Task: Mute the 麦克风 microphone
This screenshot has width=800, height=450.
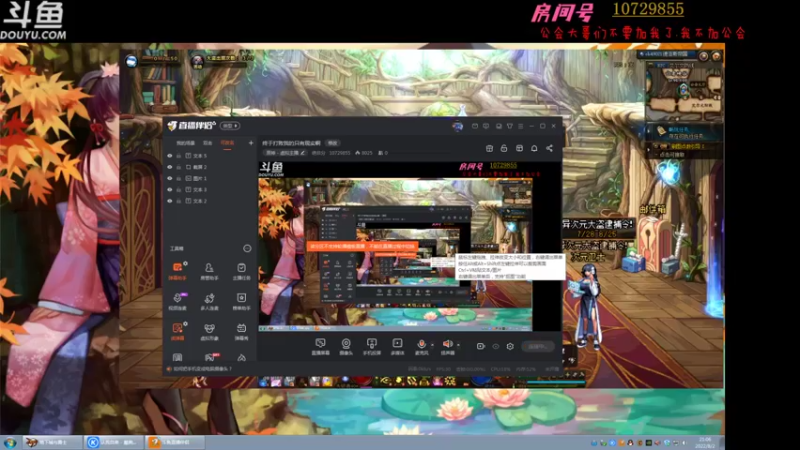Action: (x=421, y=346)
